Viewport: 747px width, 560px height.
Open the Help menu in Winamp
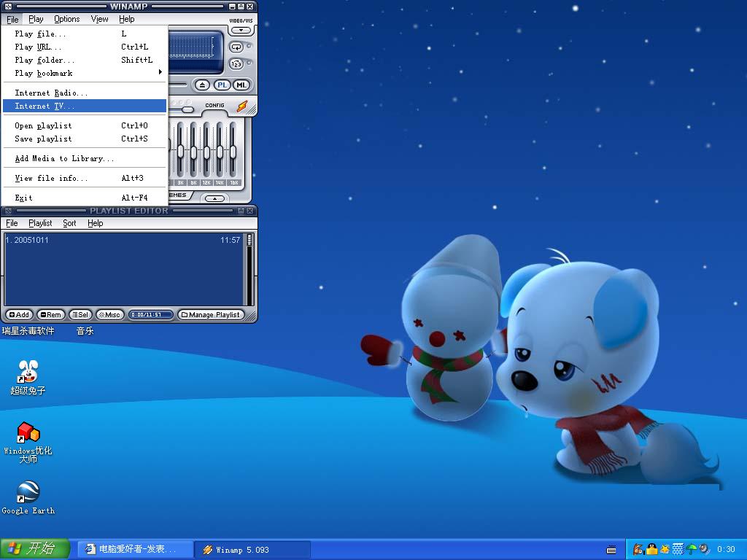point(127,19)
